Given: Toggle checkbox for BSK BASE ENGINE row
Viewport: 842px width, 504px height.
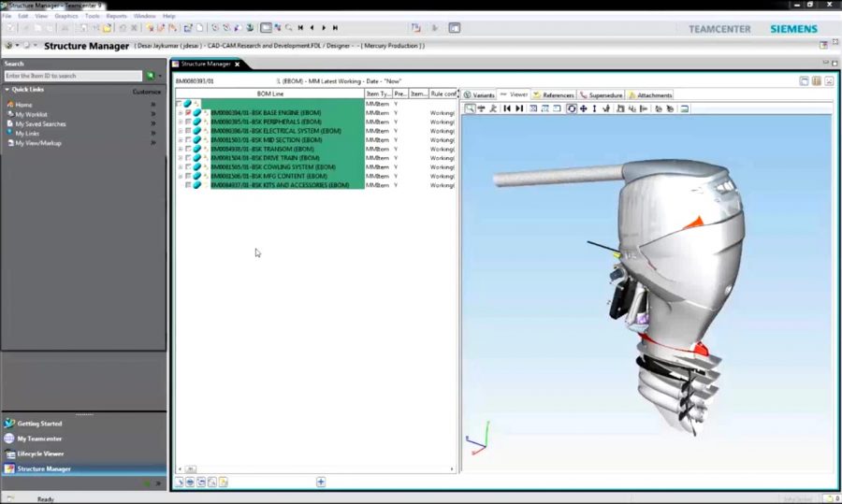Looking at the screenshot, I should (x=188, y=113).
